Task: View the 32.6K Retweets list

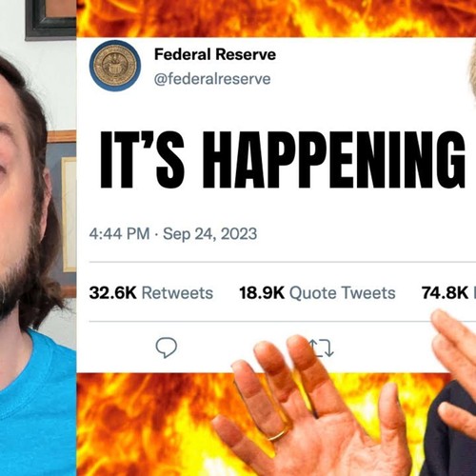Action: coord(151,292)
